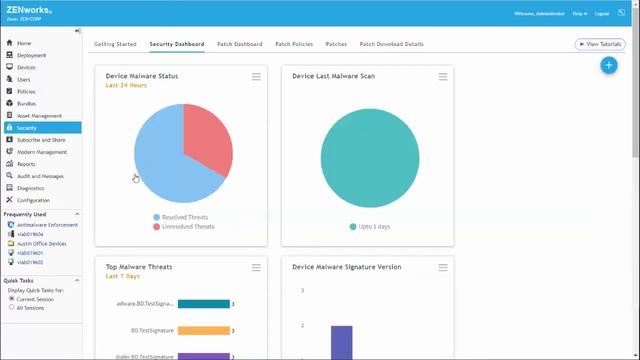The width and height of the screenshot is (640, 360).
Task: Select the Devices monitor icon
Action: point(9,67)
